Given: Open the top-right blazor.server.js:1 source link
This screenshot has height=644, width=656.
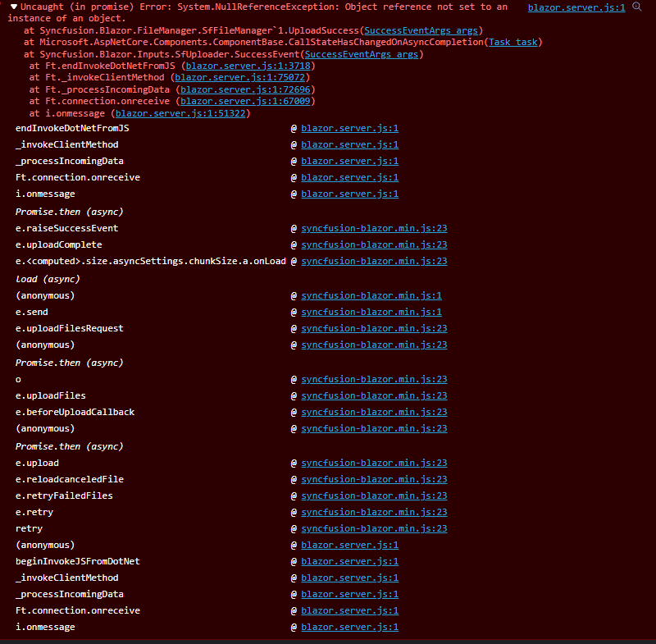Looking at the screenshot, I should 576,7.
